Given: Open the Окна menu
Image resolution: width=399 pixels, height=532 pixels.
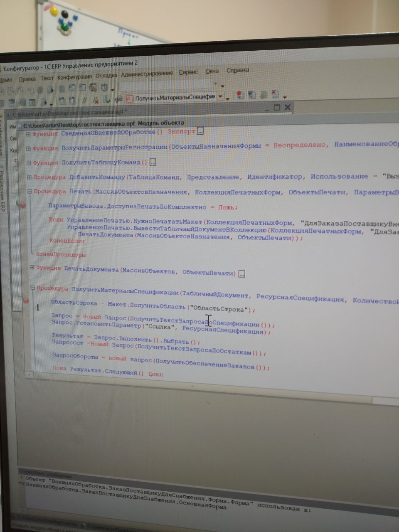Looking at the screenshot, I should pos(212,71).
